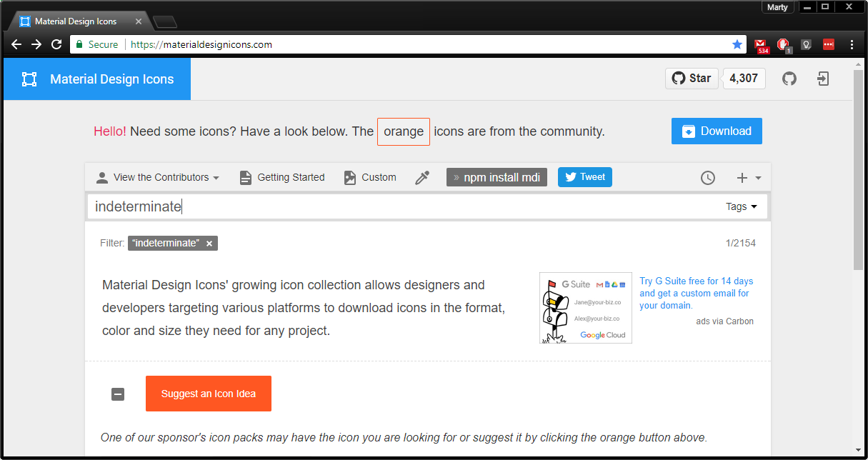Open the Tags dropdown
868x460 pixels.
(x=742, y=206)
